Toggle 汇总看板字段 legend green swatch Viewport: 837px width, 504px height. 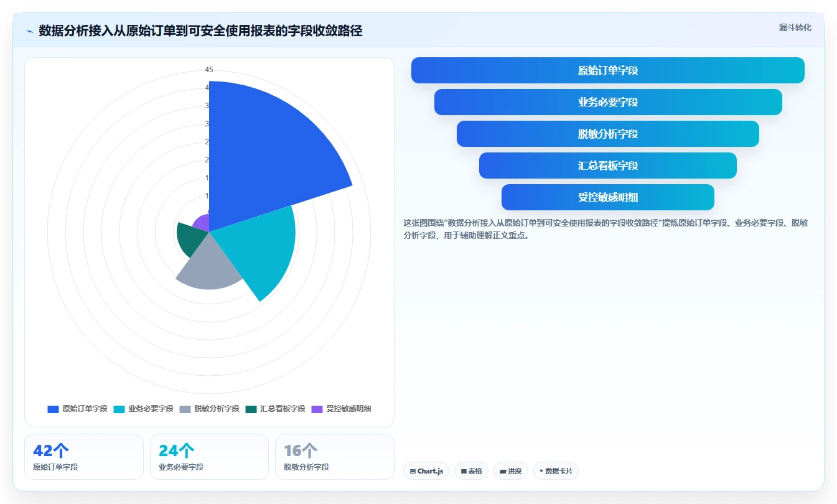pos(251,409)
